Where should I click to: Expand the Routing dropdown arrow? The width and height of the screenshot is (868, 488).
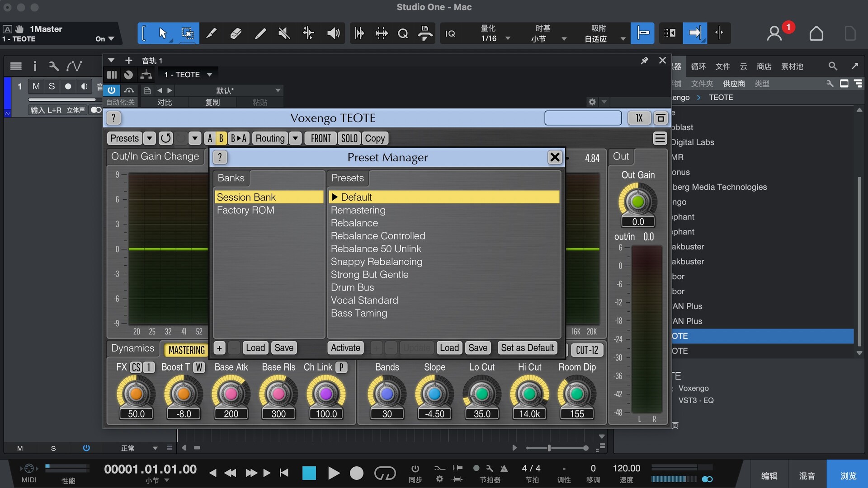click(x=295, y=138)
